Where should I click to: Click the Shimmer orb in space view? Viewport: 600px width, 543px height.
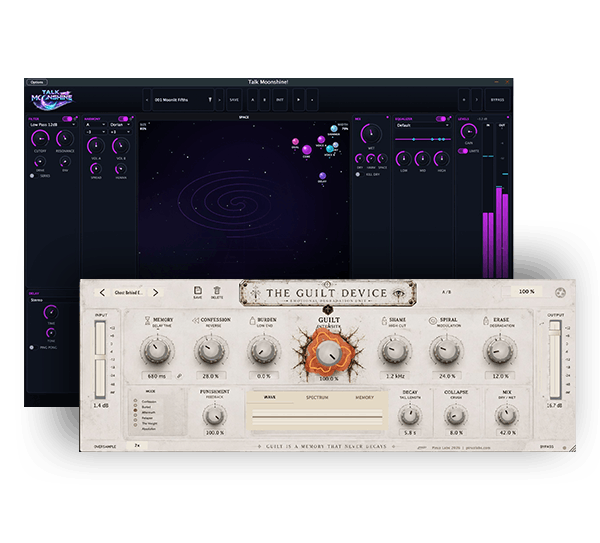coord(334,129)
